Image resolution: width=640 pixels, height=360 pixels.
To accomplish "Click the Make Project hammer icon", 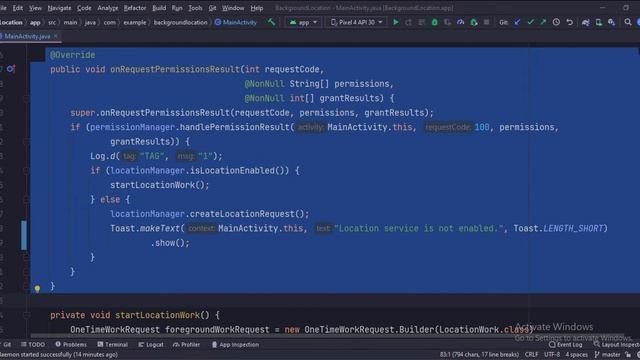I will pyautogui.click(x=271, y=22).
